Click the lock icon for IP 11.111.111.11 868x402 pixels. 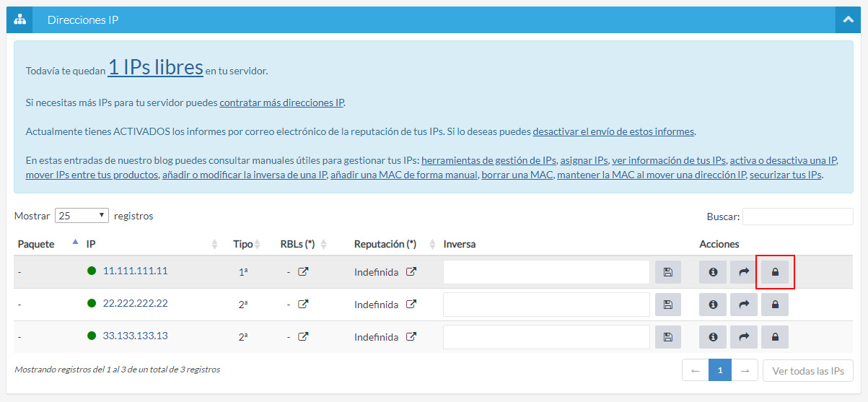775,272
